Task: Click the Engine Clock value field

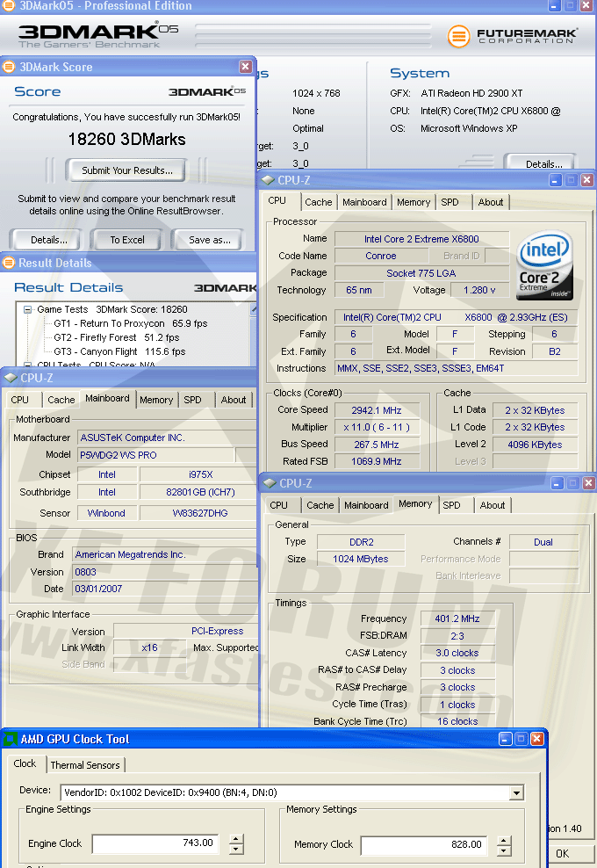Action: (x=155, y=843)
